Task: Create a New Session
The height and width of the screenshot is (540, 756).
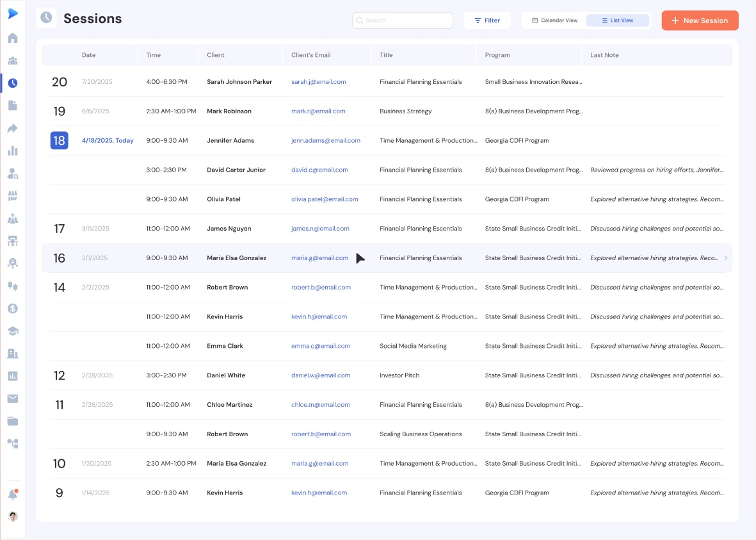Action: coord(700,20)
